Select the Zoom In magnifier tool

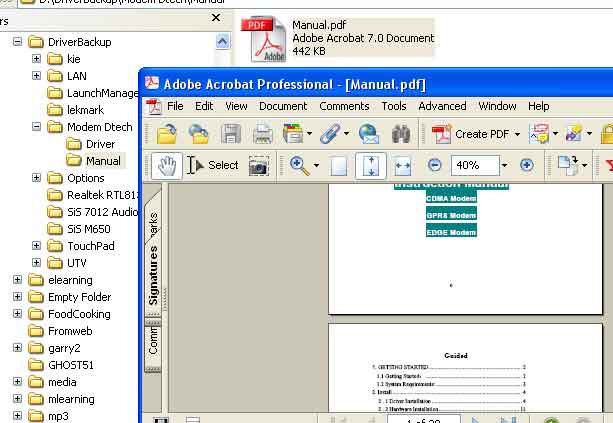(x=299, y=166)
